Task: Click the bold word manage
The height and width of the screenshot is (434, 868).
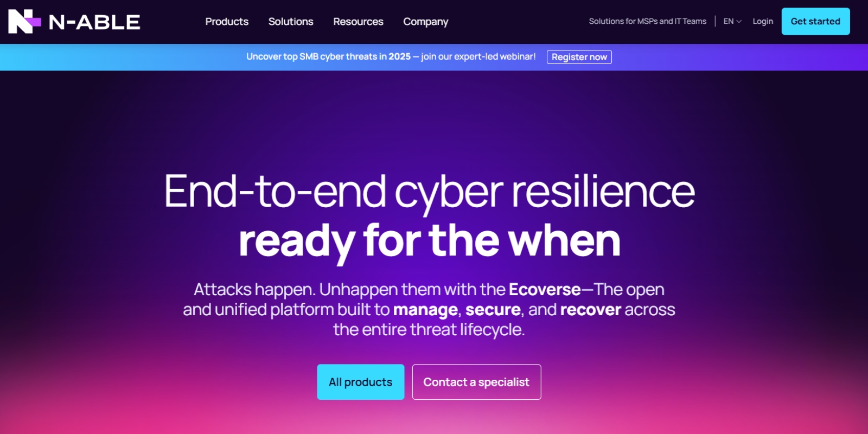Action: point(425,310)
